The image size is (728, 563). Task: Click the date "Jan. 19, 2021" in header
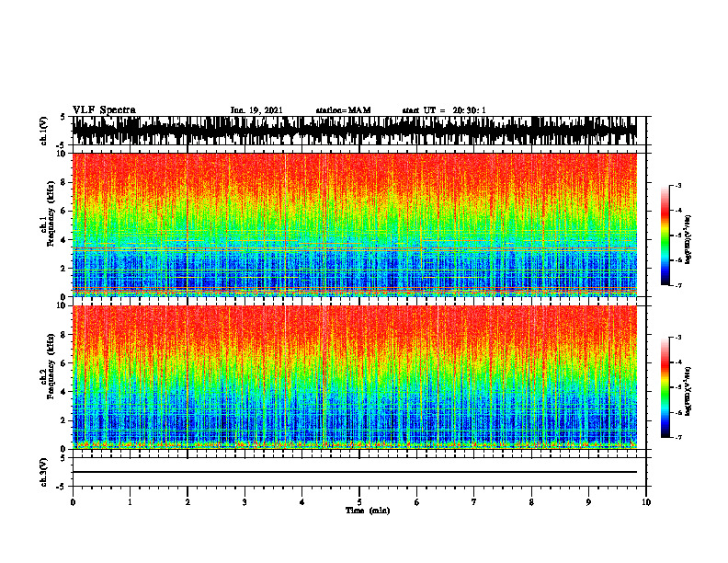256,110
